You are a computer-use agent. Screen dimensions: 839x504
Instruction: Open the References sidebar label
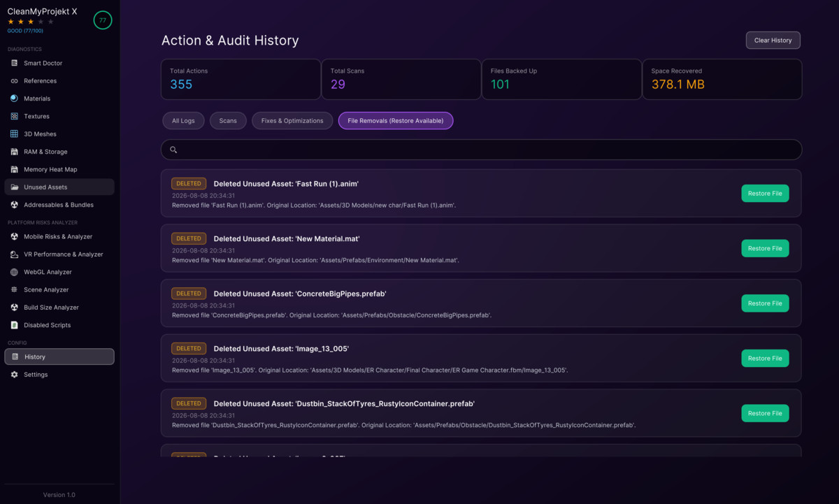click(x=40, y=81)
